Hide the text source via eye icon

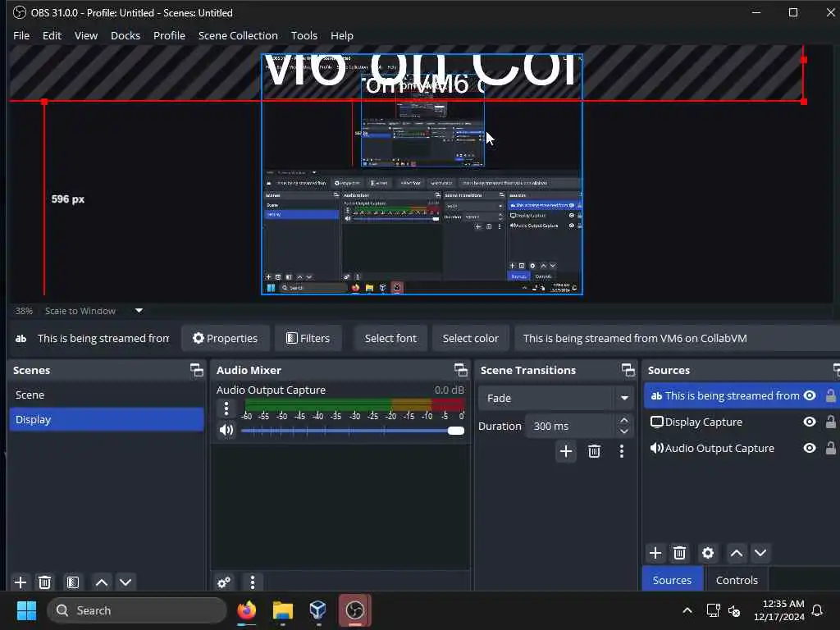tap(810, 395)
